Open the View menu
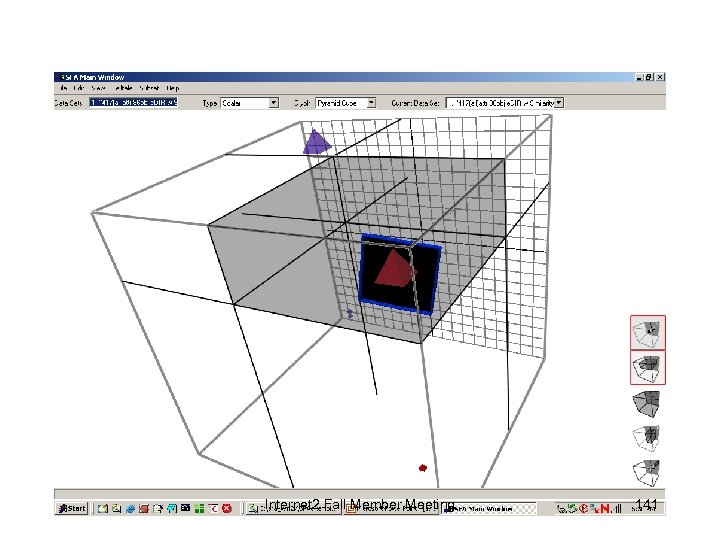The height and width of the screenshot is (540, 720). [98, 88]
